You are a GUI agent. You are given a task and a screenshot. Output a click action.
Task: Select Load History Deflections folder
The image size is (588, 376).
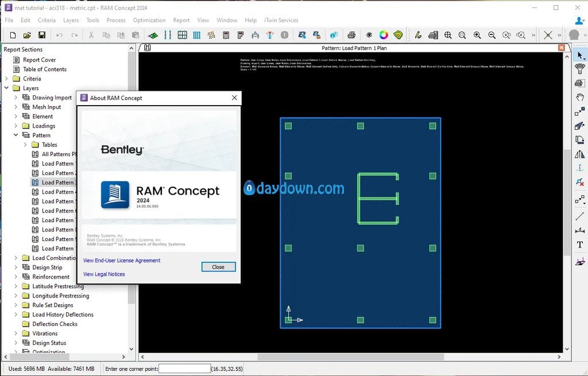(x=63, y=315)
